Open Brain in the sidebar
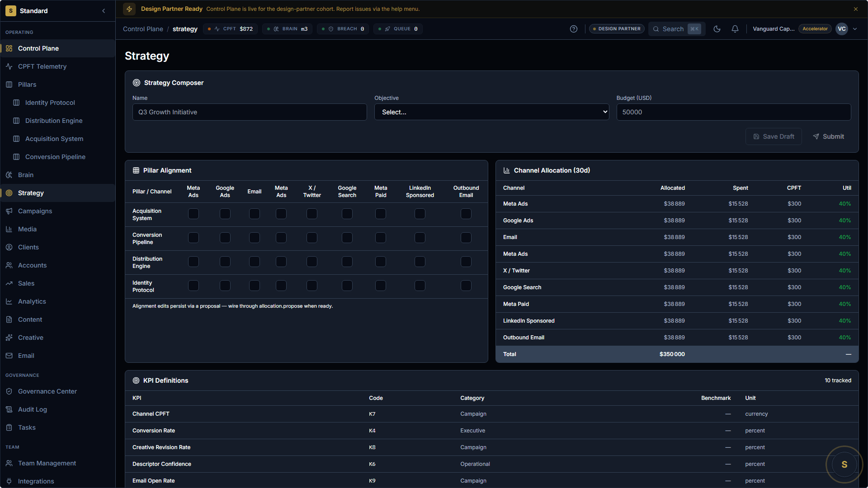The height and width of the screenshot is (488, 868). [x=57, y=175]
